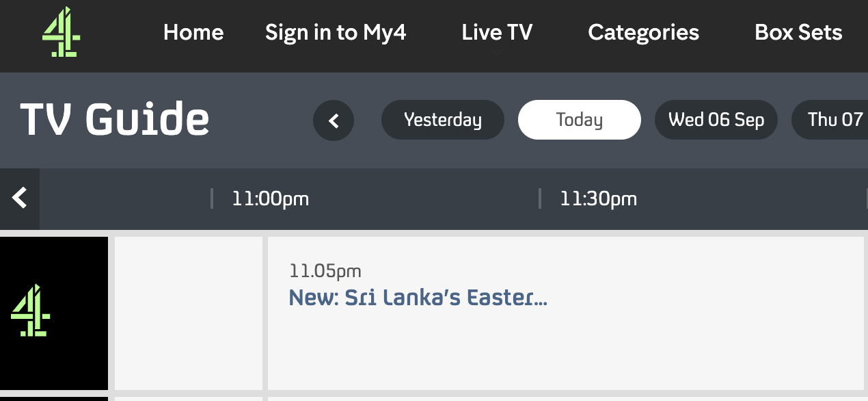Expand the small chevron under Live TV
The height and width of the screenshot is (401, 868).
coord(497,52)
